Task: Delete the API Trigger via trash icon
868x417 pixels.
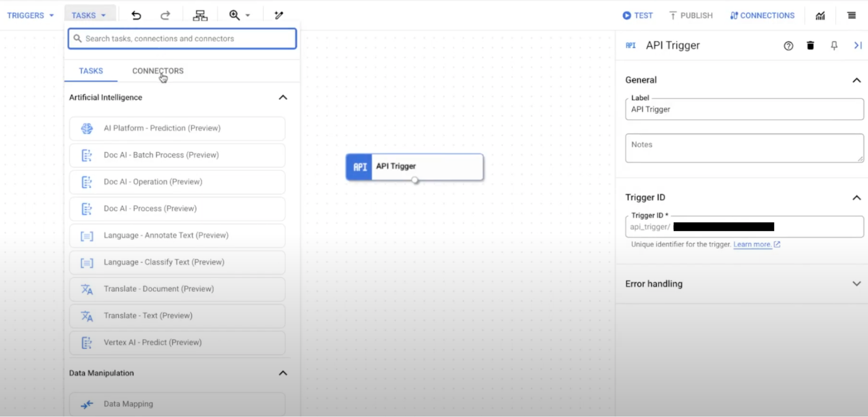Action: click(810, 45)
